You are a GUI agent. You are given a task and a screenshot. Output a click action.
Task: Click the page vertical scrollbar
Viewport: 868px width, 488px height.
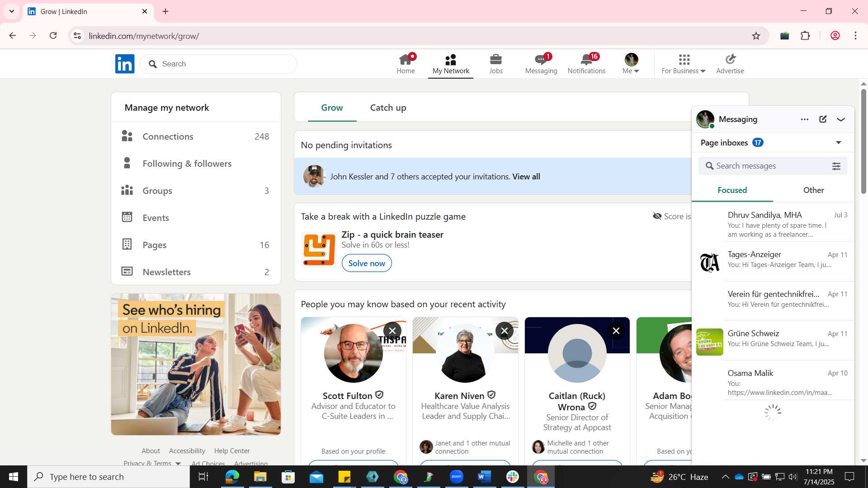pos(863,141)
